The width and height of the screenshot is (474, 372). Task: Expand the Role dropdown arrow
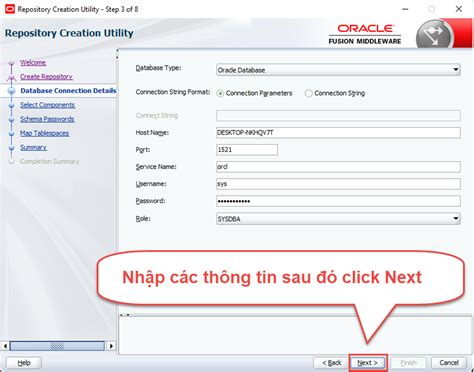(455, 219)
